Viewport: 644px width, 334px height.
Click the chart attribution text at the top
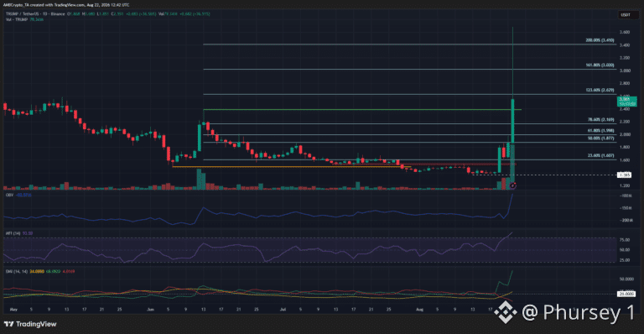coord(66,5)
